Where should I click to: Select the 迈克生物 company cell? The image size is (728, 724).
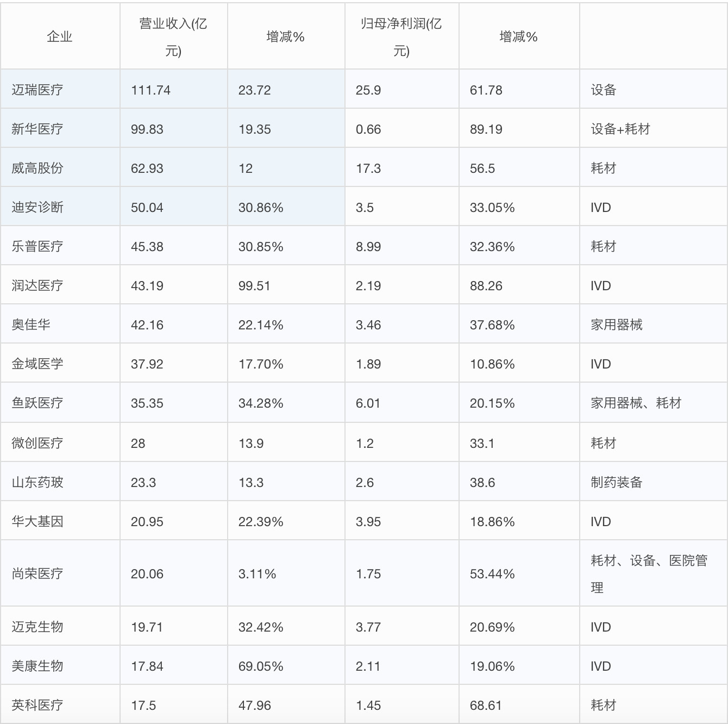pos(60,626)
